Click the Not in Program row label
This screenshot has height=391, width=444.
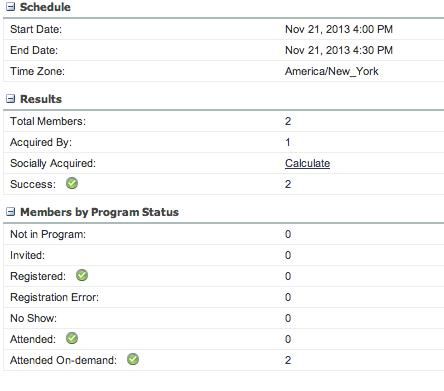(48, 234)
